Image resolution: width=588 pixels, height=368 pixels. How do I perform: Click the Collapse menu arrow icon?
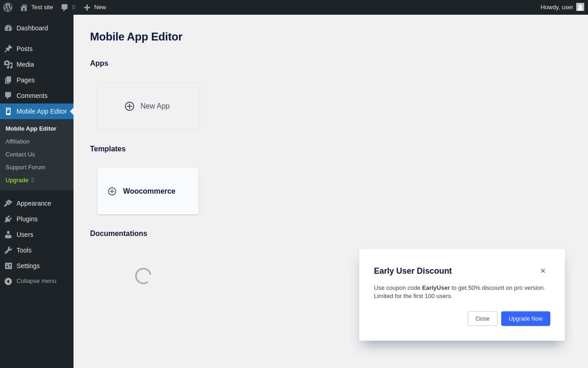[x=8, y=281]
